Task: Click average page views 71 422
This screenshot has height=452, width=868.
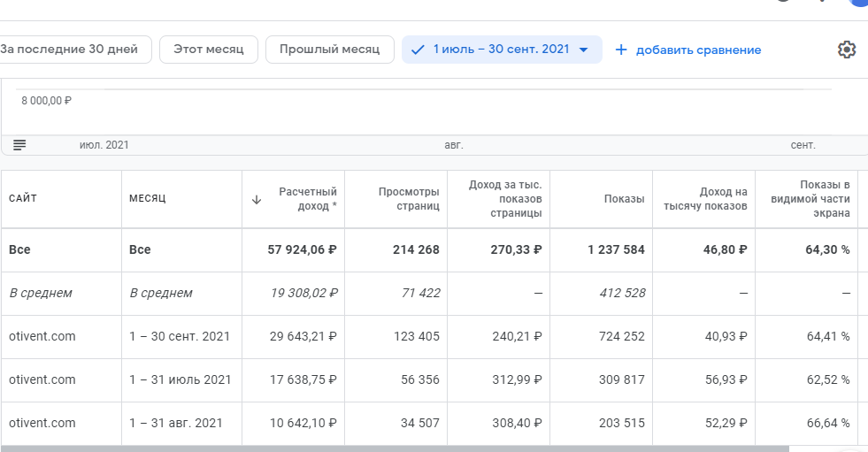Action: (x=420, y=293)
